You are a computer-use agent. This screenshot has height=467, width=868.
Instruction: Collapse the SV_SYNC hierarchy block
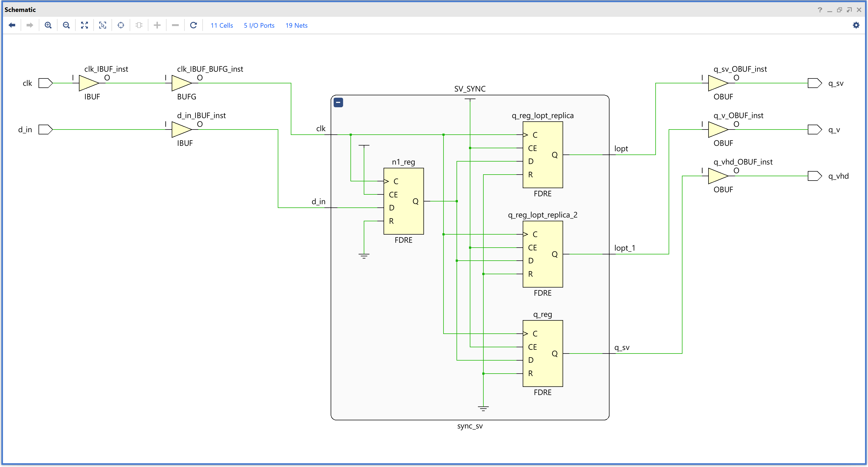(x=338, y=103)
